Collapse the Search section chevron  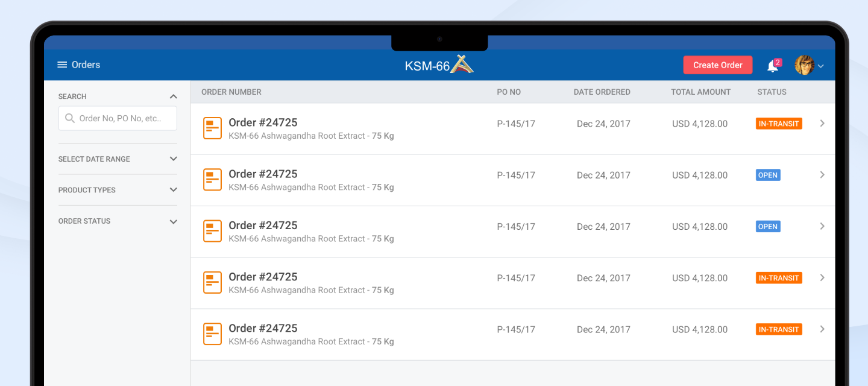pos(174,96)
